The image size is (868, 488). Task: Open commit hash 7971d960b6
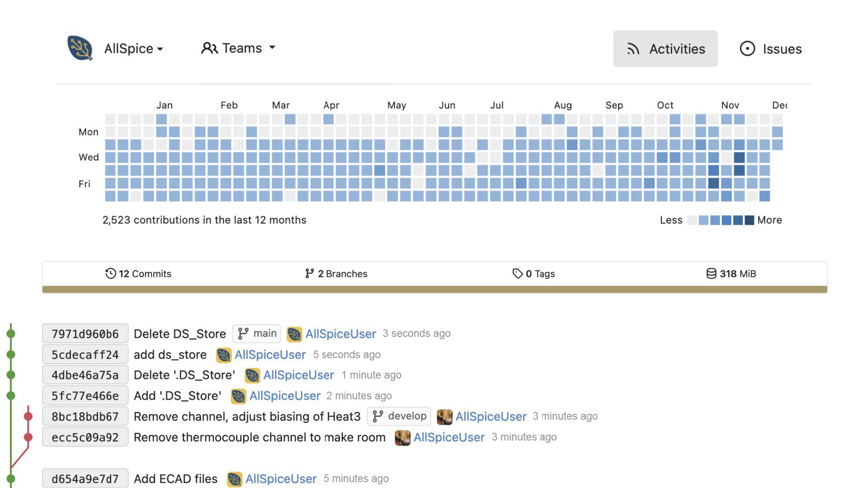click(85, 334)
